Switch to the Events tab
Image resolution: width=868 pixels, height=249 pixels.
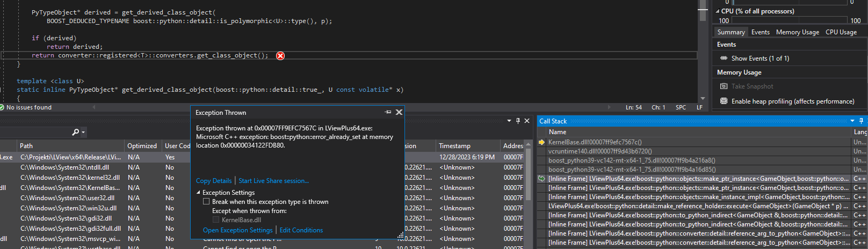point(760,32)
